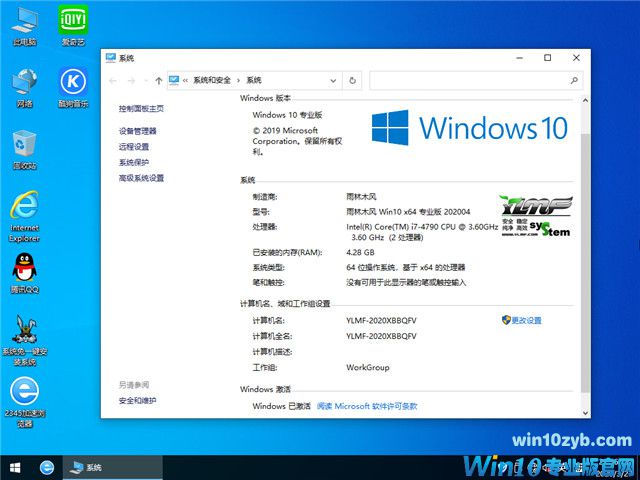Open the Tencent QQ penguin icon
640x480 pixels.
tap(24, 273)
